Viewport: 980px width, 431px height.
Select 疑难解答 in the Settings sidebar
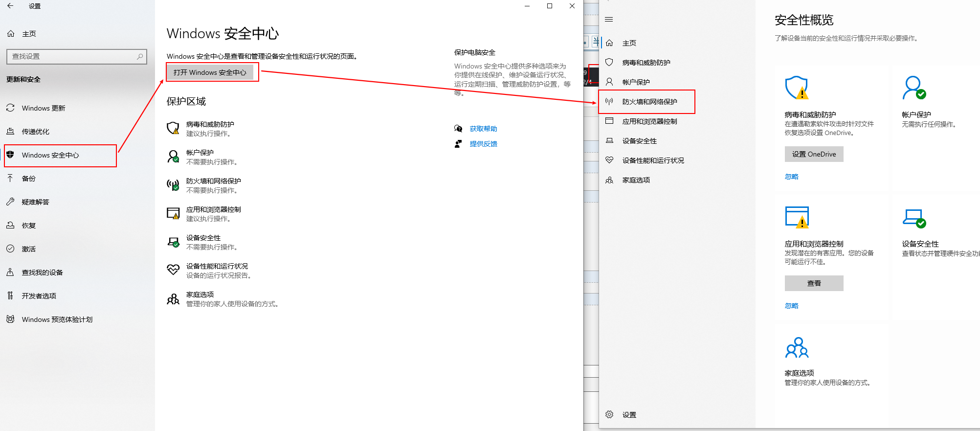(36, 202)
